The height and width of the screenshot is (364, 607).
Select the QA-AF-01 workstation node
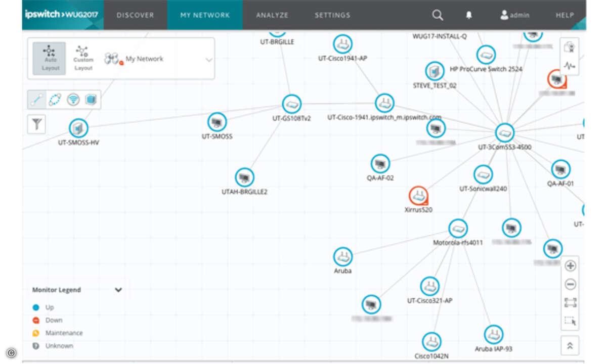[x=560, y=169]
